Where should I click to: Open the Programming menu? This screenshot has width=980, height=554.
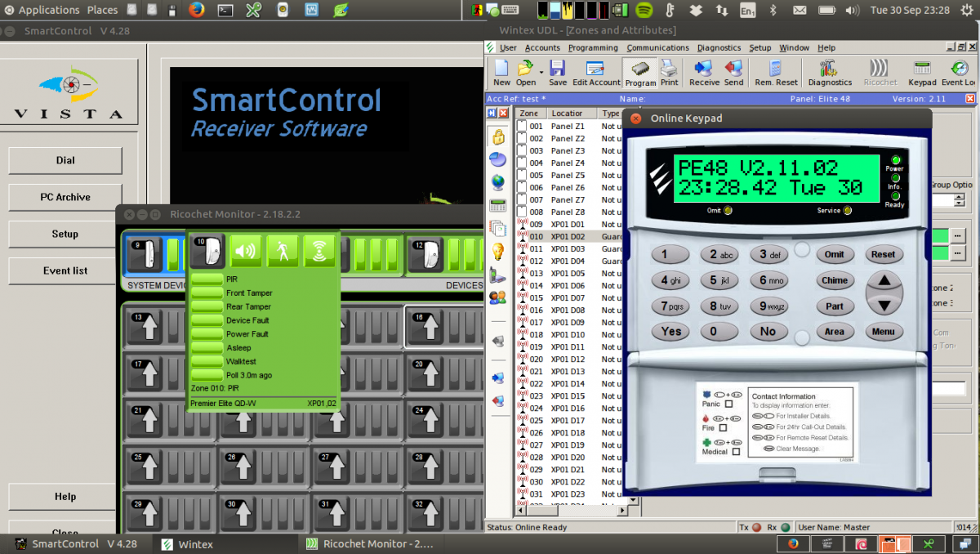click(593, 47)
